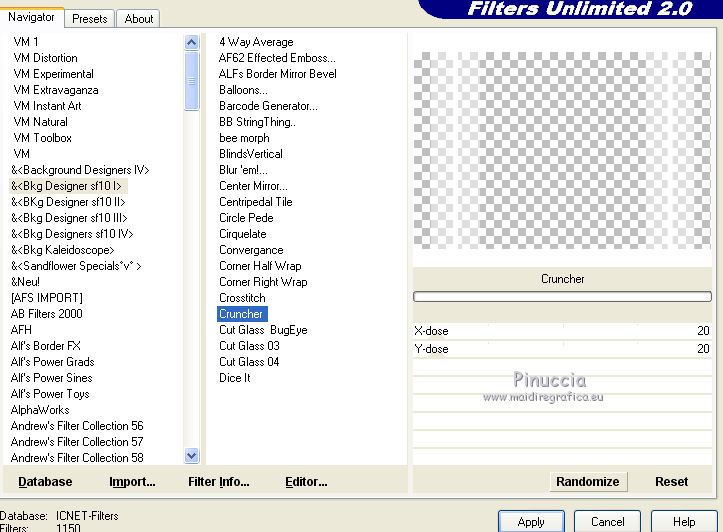Select VM Experimental category
Image resolution: width=723 pixels, height=532 pixels.
53,74
